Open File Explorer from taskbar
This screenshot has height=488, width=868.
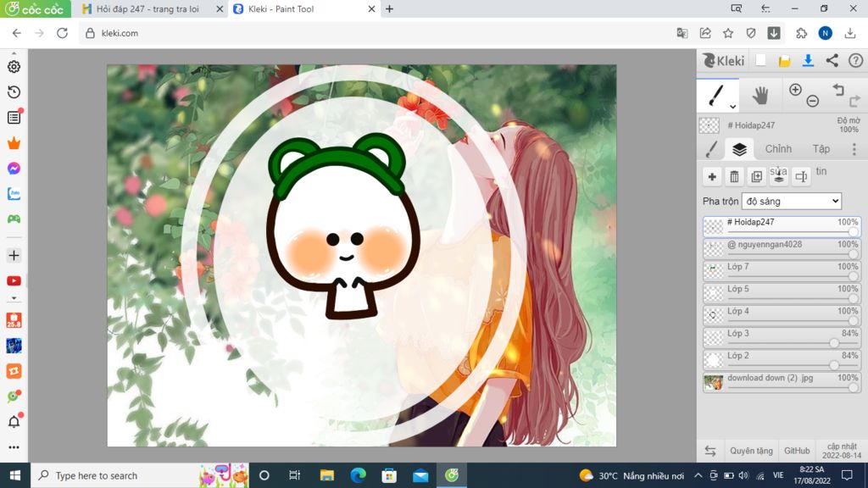point(326,475)
